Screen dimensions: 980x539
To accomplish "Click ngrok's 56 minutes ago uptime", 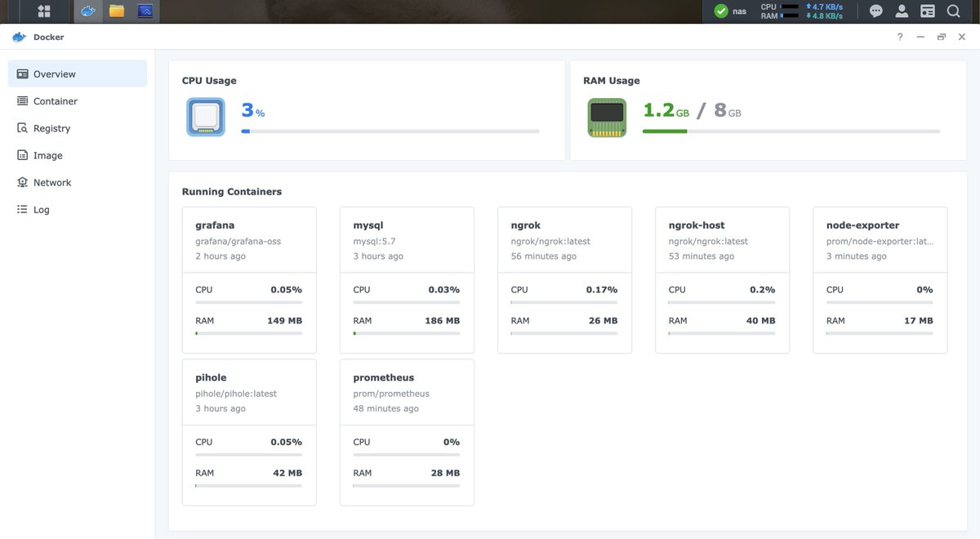I will click(x=544, y=256).
